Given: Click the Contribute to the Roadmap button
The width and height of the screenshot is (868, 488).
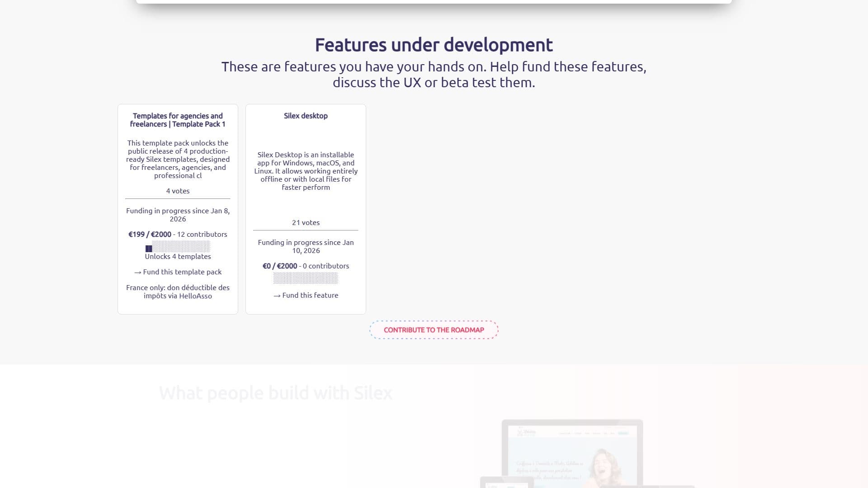Looking at the screenshot, I should (434, 330).
